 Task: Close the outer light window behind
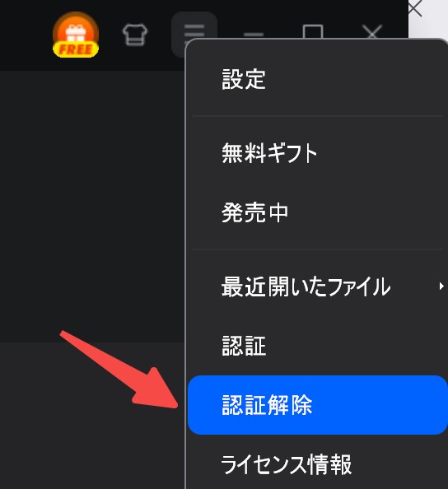[x=415, y=8]
